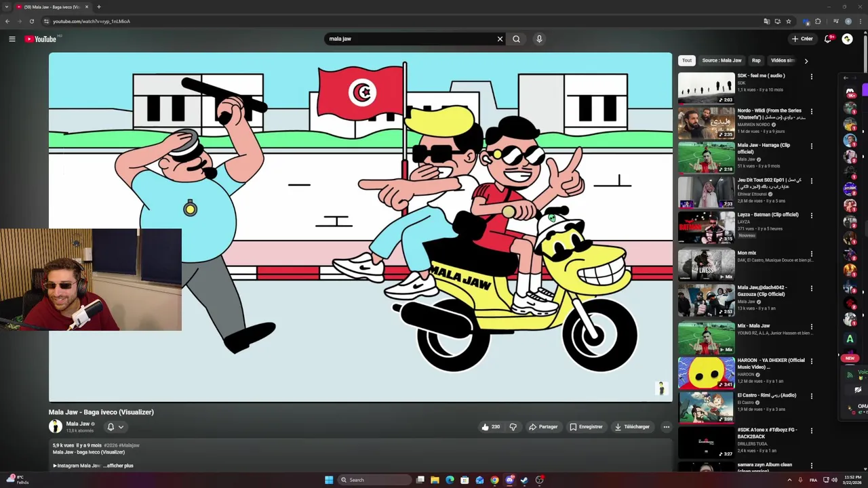Open 'Mix - Mala Jaw' playlist
Viewport: 868px width, 488px height.
coord(753,326)
